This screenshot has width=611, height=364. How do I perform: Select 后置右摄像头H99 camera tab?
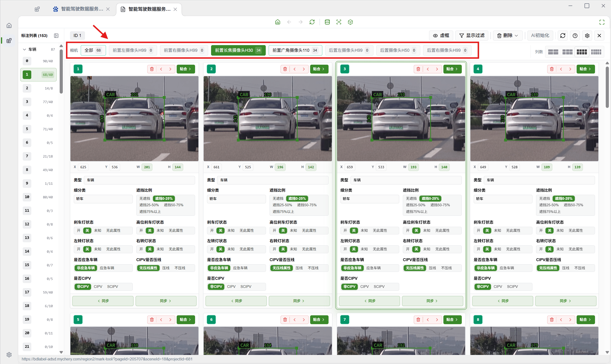[x=447, y=50]
